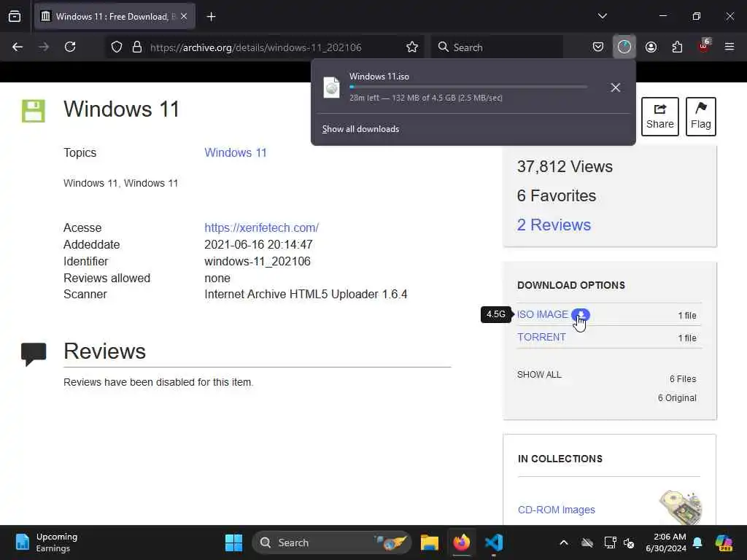Open the Extensions puzzle icon
The image size is (747, 560).
pyautogui.click(x=677, y=47)
